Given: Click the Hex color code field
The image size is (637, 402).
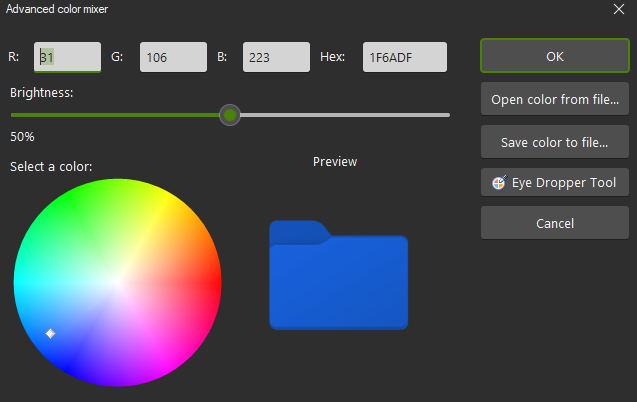Looking at the screenshot, I should click(404, 57).
